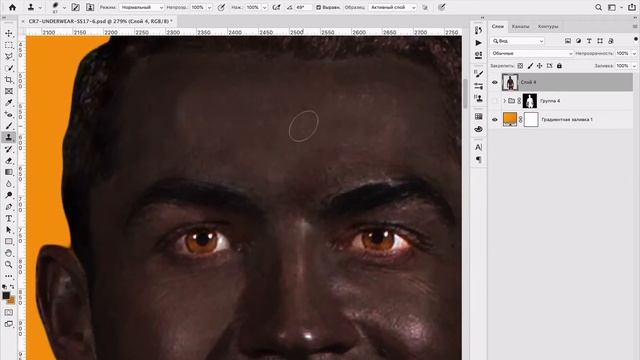
Task: Enable airbrush build-up icon
Action: [276, 7]
